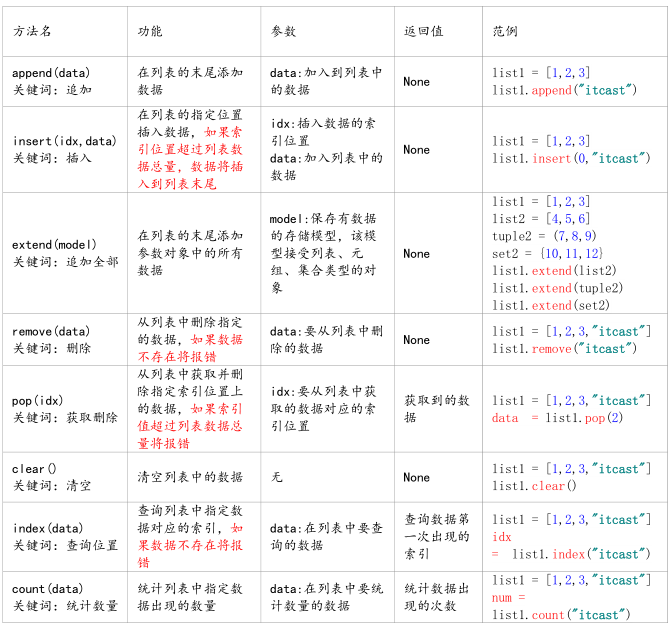Click append parameter 'data:加入到列表中的数据'

[x=326, y=81]
